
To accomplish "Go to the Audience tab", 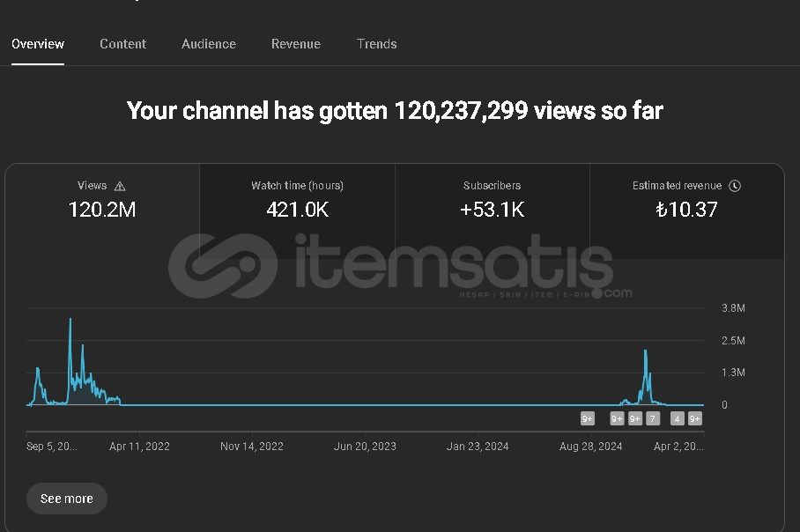I will pos(209,44).
